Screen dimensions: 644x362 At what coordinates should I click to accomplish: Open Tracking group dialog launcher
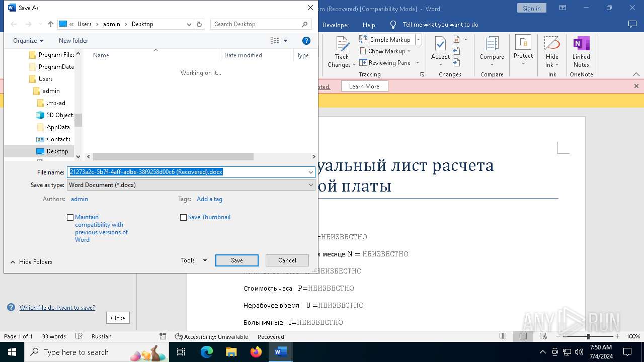point(422,74)
